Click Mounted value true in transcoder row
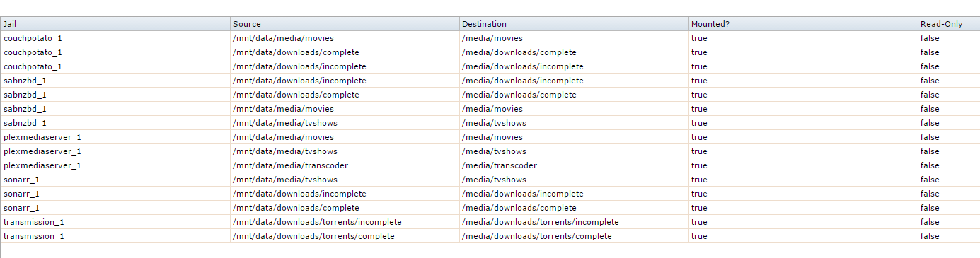This screenshot has height=258, width=980. point(699,165)
